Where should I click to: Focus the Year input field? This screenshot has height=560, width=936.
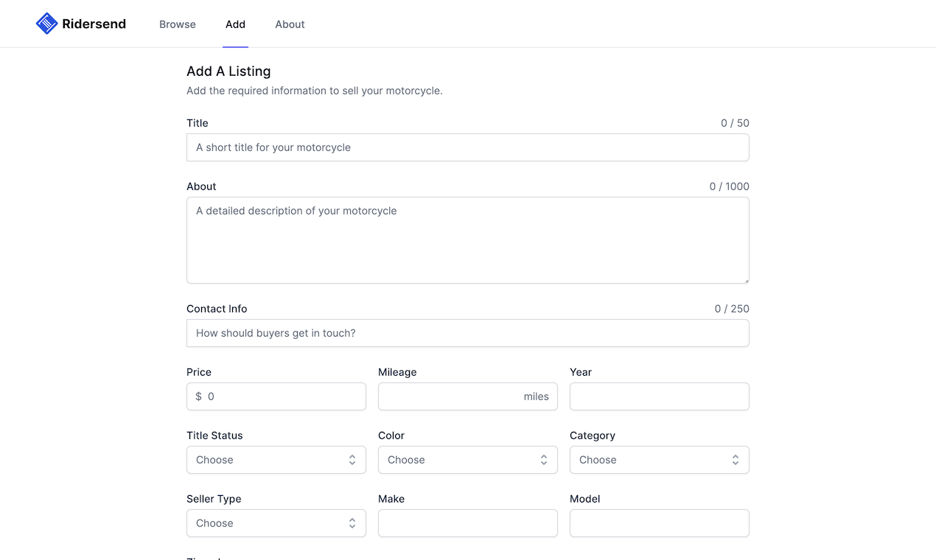point(660,396)
